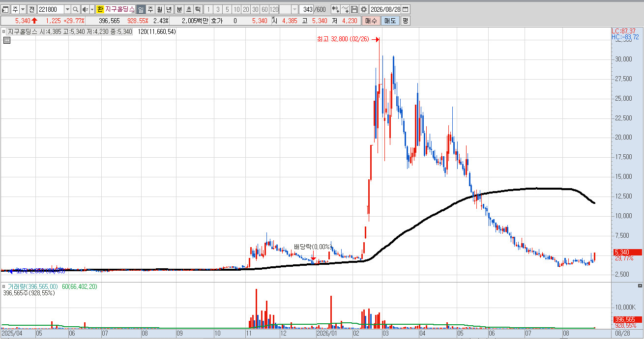The image size is (644, 339).
Task: Open the 주 market type dropdown arrow
Action: pyautogui.click(x=23, y=9)
